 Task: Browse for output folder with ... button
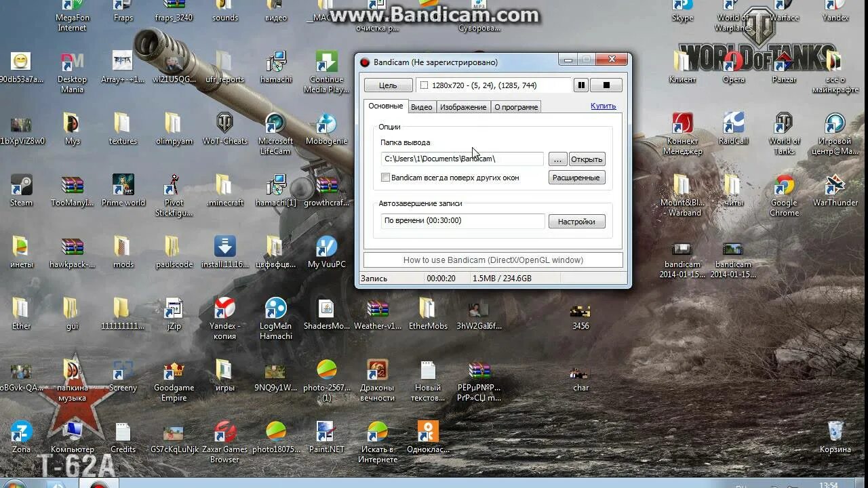(x=557, y=159)
